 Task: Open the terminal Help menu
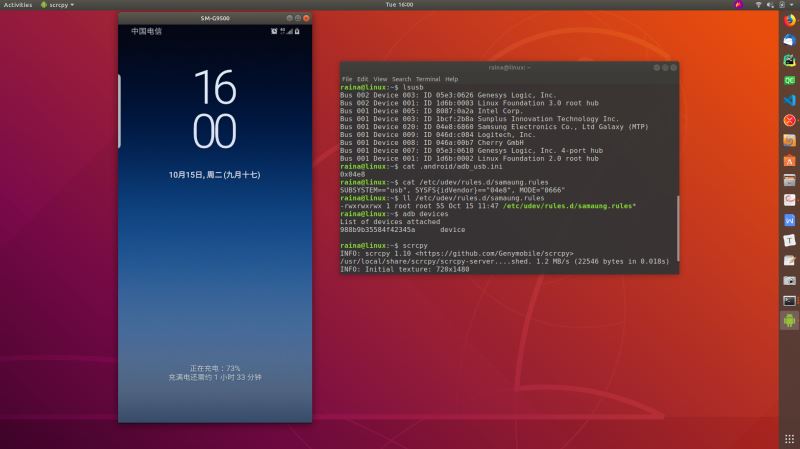(x=452, y=79)
